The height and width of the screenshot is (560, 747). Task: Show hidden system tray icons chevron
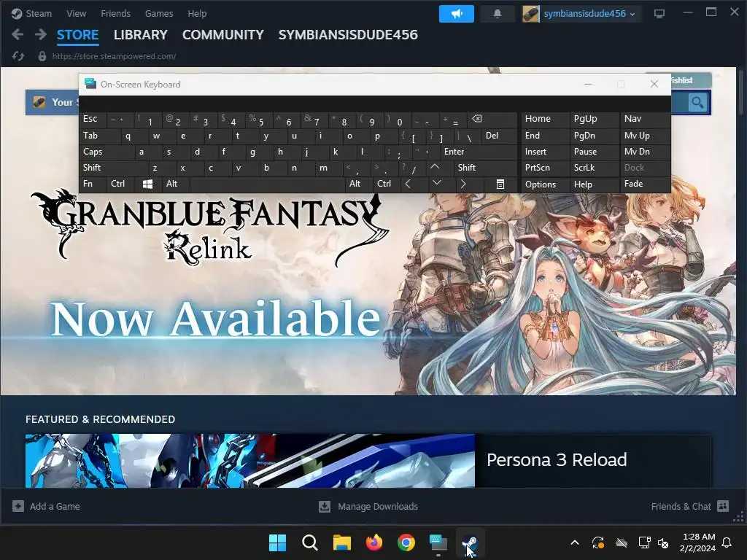click(575, 542)
